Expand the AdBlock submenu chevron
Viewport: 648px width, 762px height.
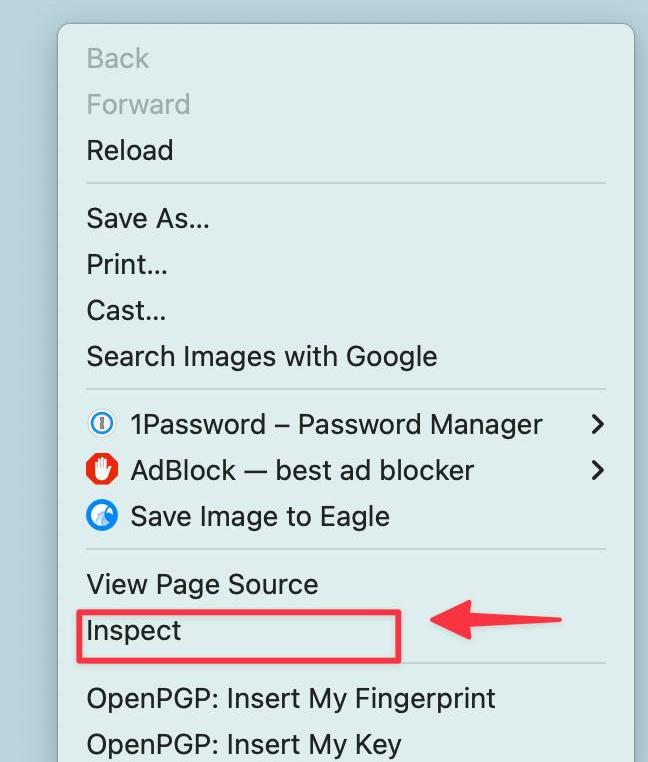tap(597, 470)
